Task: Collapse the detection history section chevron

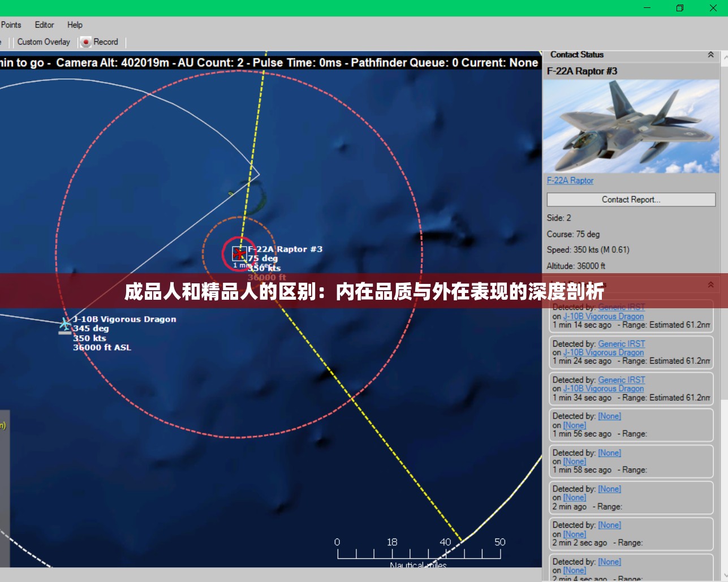Action: point(710,284)
